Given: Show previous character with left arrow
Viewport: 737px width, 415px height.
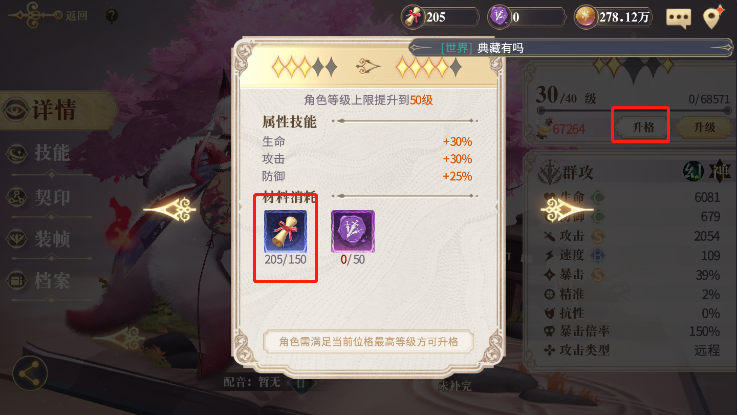Looking at the screenshot, I should (x=170, y=210).
